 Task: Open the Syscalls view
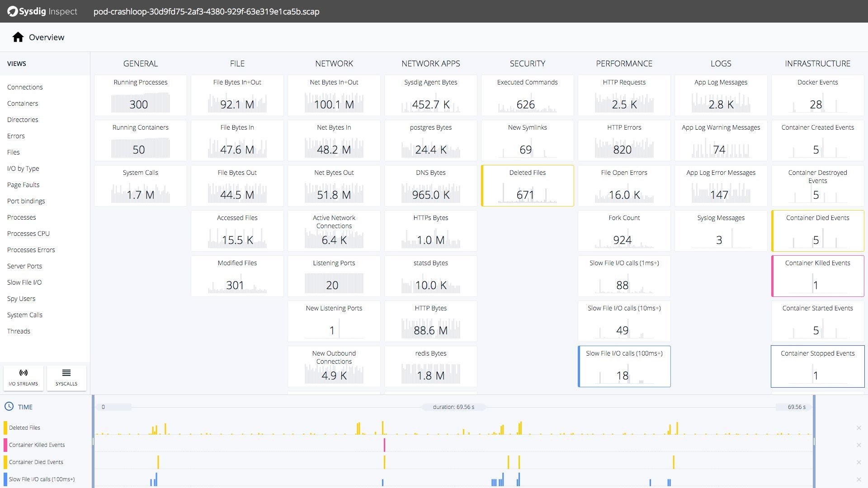coord(66,378)
